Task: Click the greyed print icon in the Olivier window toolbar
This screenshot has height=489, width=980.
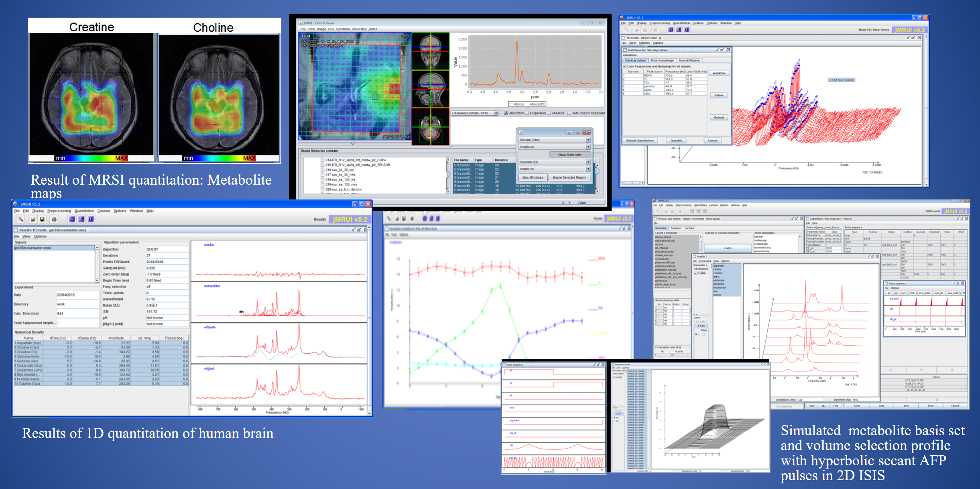Action: click(655, 30)
